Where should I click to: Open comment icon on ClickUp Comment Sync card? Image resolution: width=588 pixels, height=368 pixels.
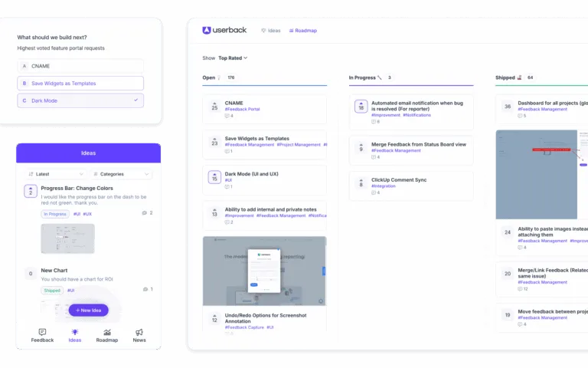(375, 192)
